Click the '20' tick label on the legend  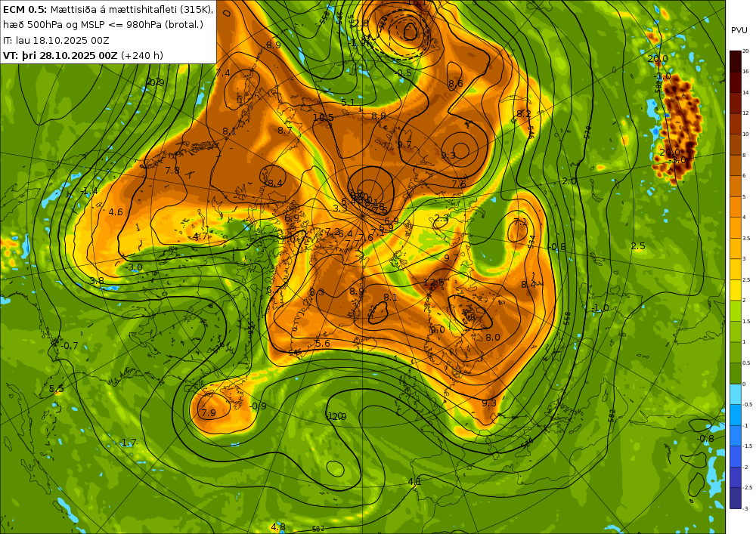(745, 51)
